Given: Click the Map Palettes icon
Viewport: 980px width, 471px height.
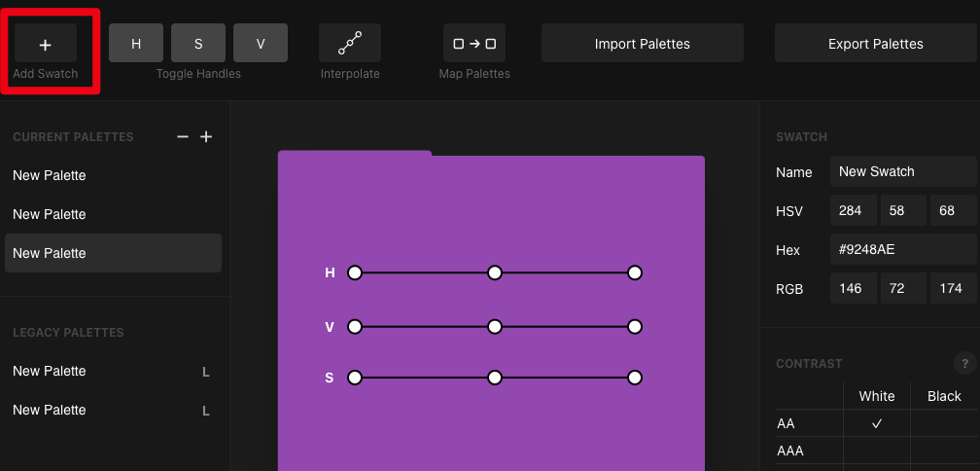Looking at the screenshot, I should pos(474,44).
